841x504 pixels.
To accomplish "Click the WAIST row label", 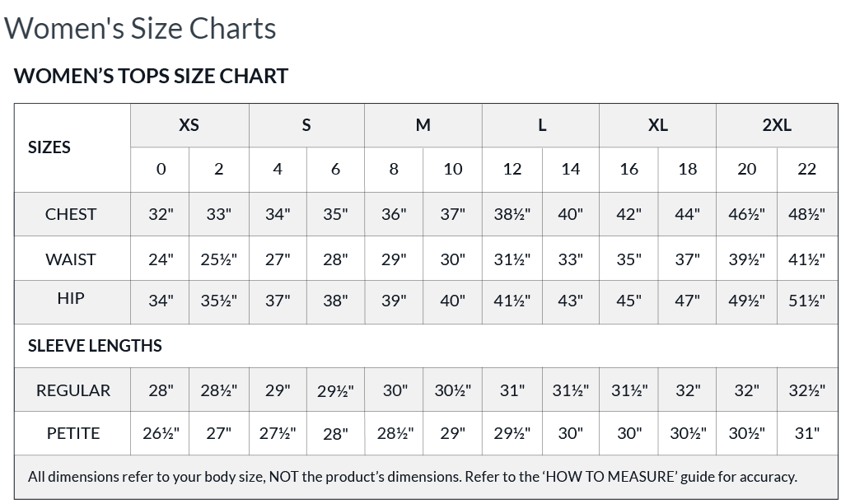I will pyautogui.click(x=71, y=259).
